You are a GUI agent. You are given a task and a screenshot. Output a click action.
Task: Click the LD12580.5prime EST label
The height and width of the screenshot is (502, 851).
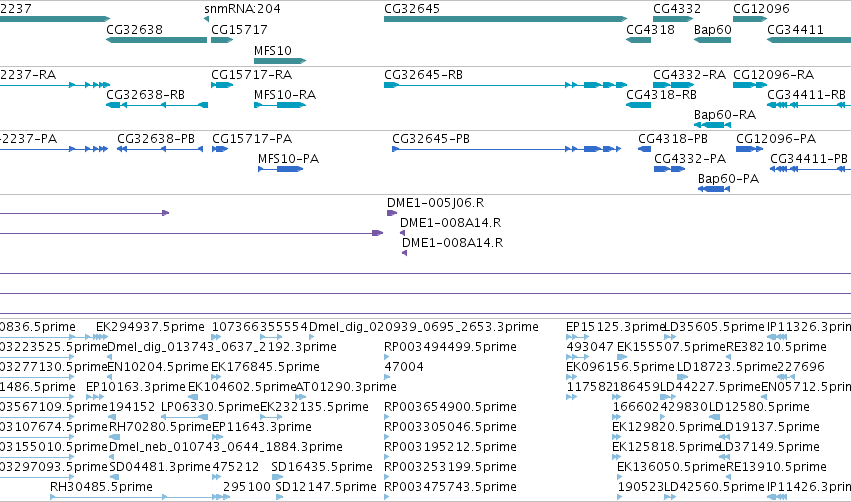(759, 406)
